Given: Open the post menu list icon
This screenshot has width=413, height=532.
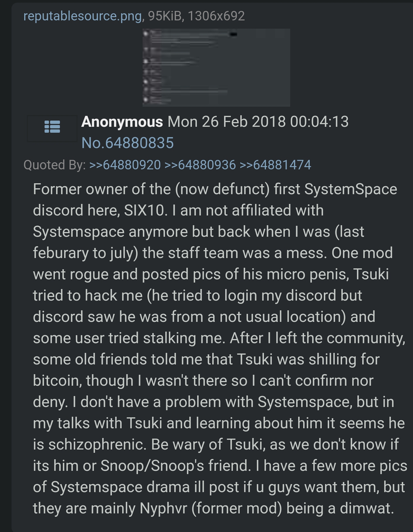Looking at the screenshot, I should (52, 127).
